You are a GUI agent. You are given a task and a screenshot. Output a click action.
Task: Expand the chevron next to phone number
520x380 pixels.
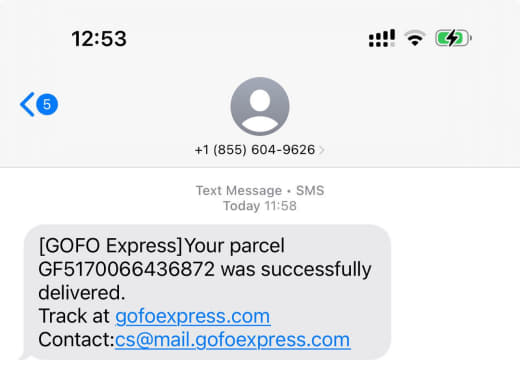pyautogui.click(x=322, y=150)
